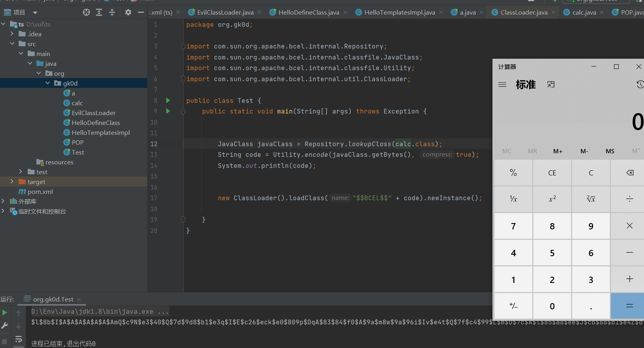Open project panel settings gear

coord(128,12)
